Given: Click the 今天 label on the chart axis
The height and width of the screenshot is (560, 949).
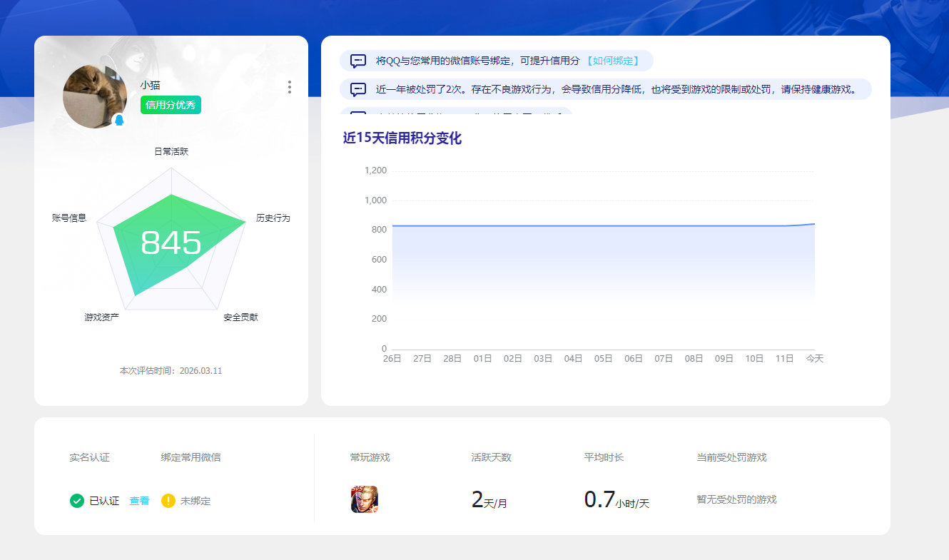Looking at the screenshot, I should [x=814, y=359].
